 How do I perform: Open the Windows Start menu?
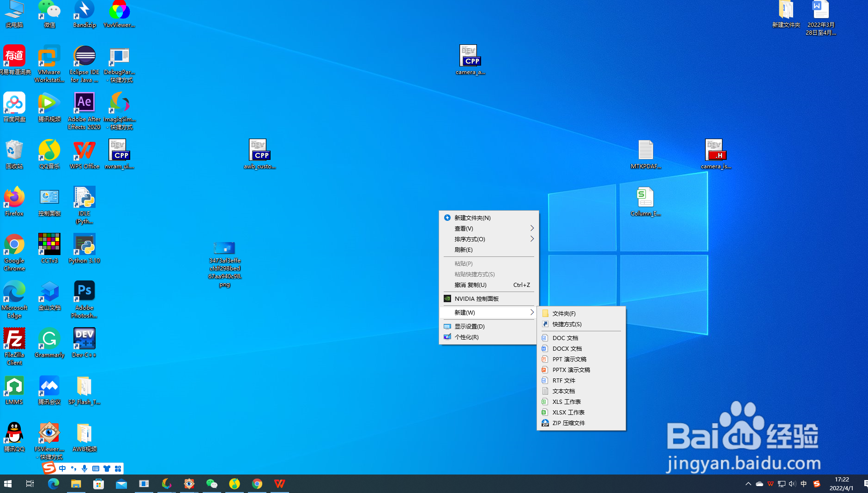click(x=8, y=484)
